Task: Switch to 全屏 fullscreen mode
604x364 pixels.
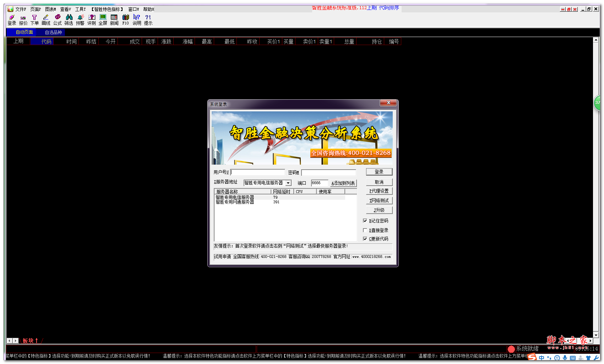Action: (103, 20)
